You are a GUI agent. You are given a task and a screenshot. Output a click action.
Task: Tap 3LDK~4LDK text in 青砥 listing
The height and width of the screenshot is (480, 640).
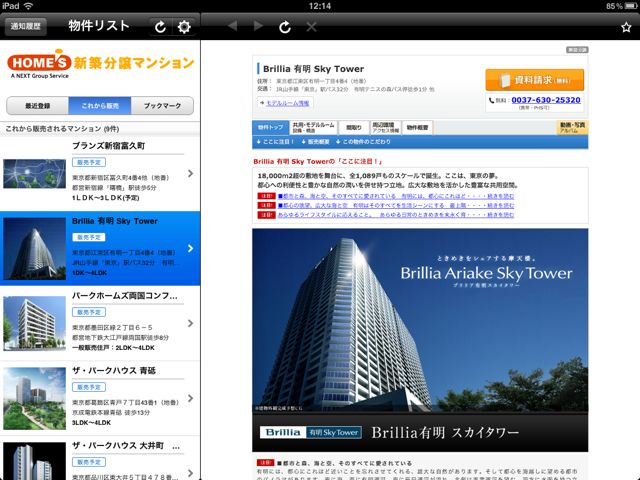(x=91, y=423)
